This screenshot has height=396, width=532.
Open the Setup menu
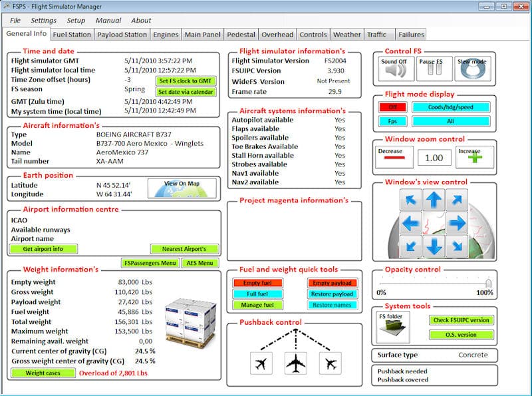(76, 21)
